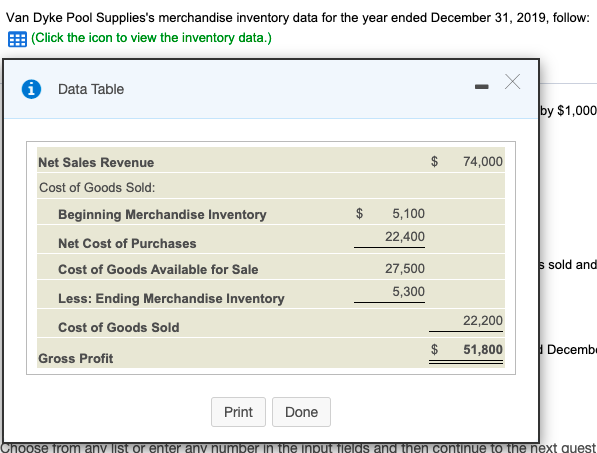Click the bold 'Cost of Goods Sold' total label
The image size is (597, 453).
pos(119,327)
